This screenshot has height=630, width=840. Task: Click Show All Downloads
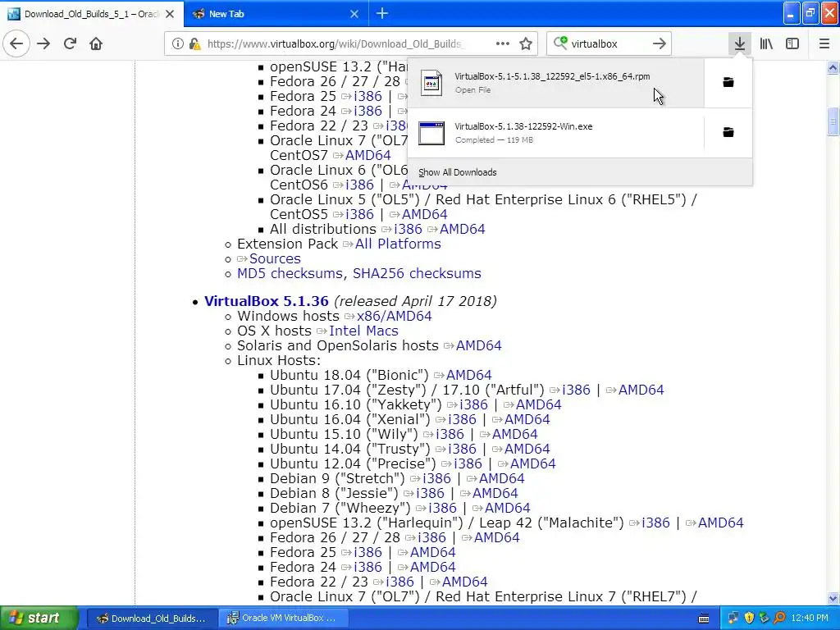[x=458, y=172]
